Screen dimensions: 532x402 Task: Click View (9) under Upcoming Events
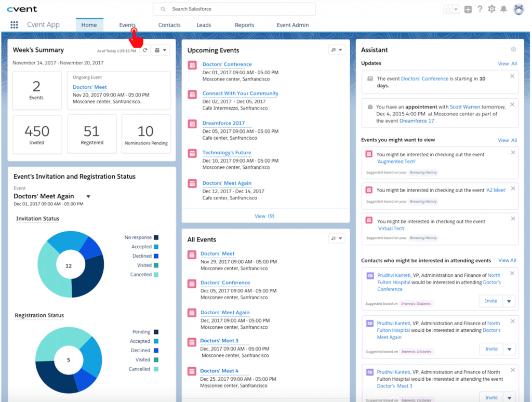tap(264, 216)
